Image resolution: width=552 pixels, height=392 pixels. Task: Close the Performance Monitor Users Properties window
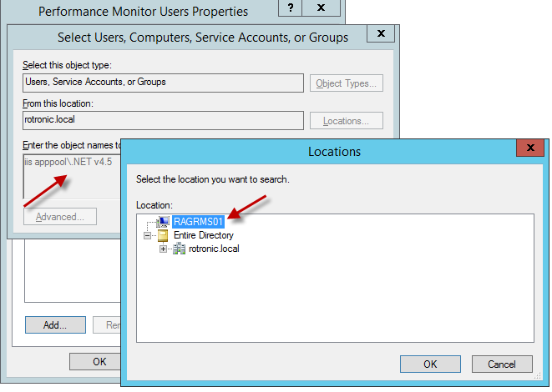pos(321,8)
